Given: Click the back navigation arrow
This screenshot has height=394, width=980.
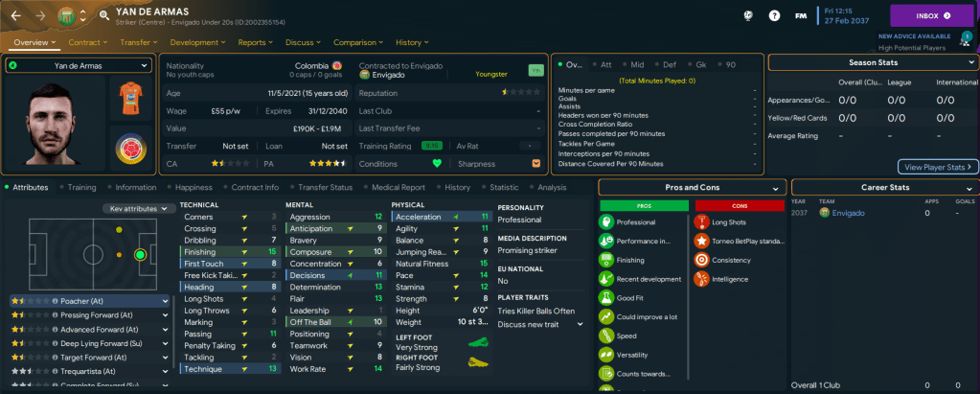Looking at the screenshot, I should coord(14,15).
